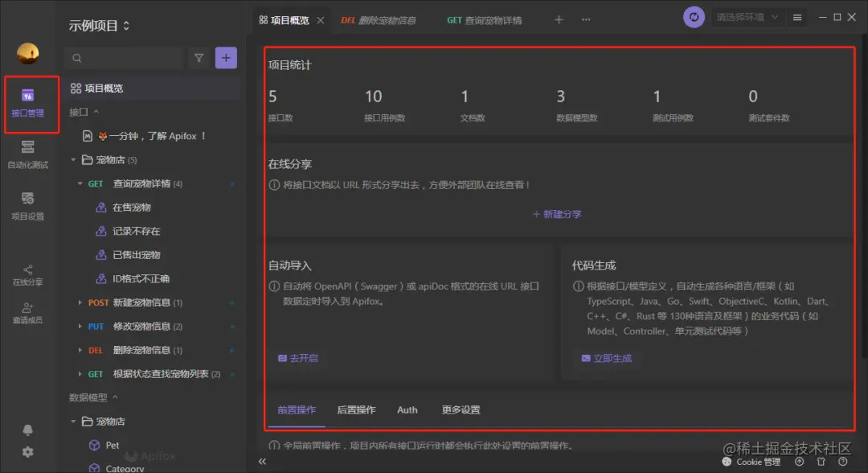Collapse the 宠物店 folder in the API tree
Viewport: 868px width, 473px height.
coord(72,159)
